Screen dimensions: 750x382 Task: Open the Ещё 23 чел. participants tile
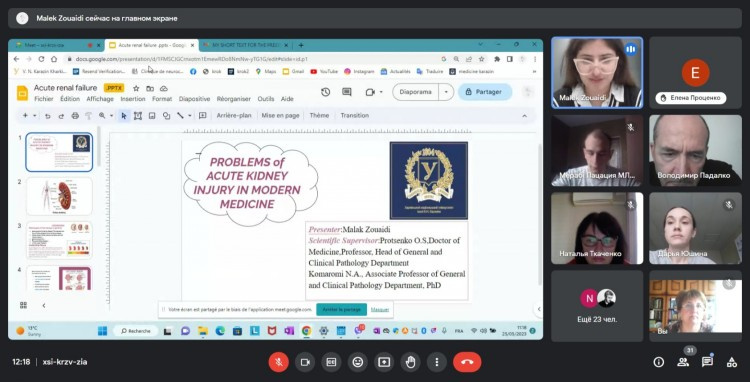click(x=597, y=306)
